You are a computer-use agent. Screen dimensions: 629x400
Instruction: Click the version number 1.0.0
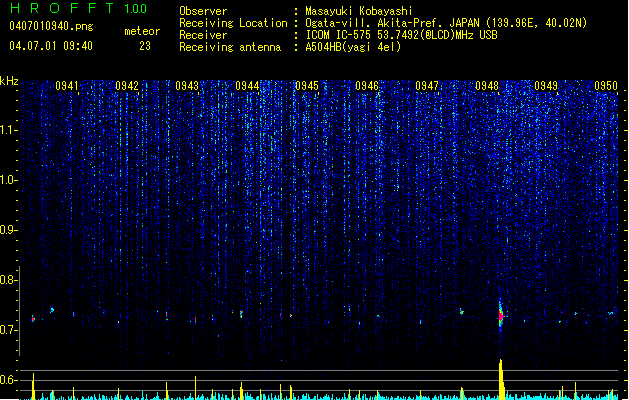[135, 8]
